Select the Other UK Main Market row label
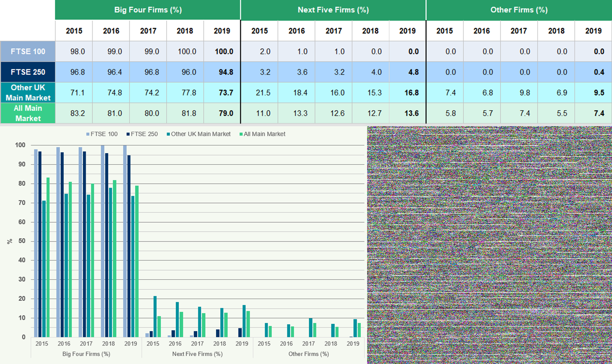 (28, 92)
